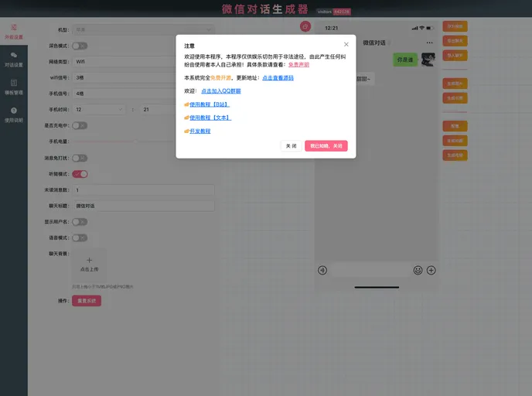
Task: Focus the 聊天标题 input field
Action: coord(143,206)
